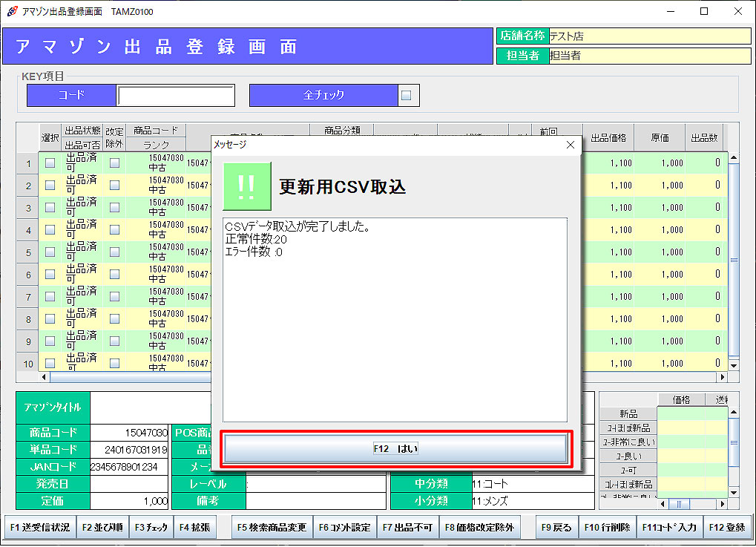756x547 pixels.
Task: Click the bottom F12 登録 button
Action: coord(726,528)
